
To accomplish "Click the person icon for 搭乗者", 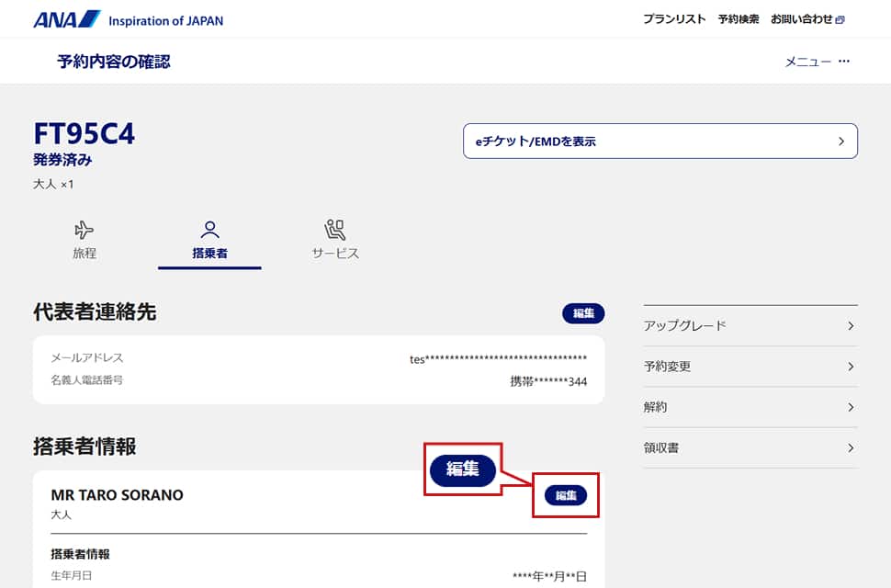I will pyautogui.click(x=209, y=230).
